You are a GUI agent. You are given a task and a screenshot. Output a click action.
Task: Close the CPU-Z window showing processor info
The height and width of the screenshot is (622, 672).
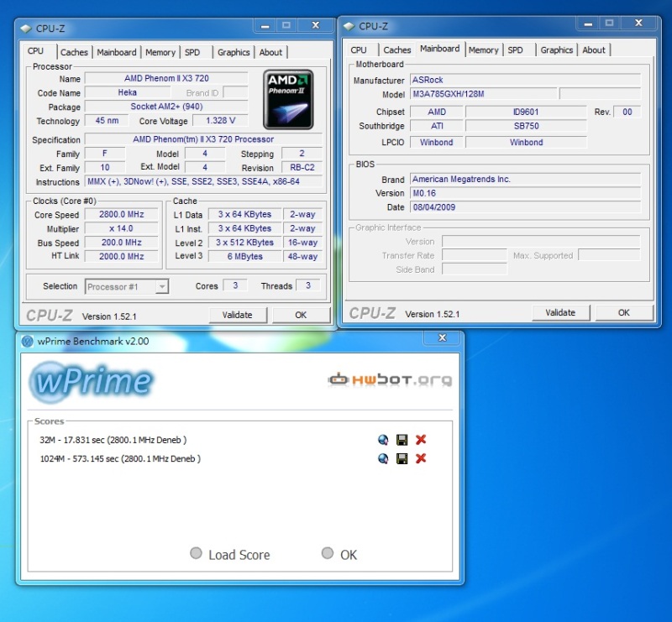coord(316,26)
